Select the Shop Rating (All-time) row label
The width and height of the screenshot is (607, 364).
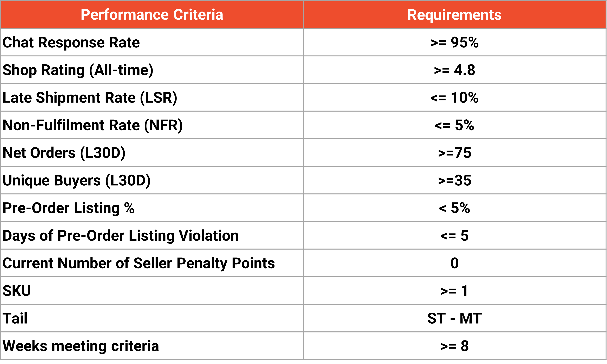pyautogui.click(x=78, y=70)
